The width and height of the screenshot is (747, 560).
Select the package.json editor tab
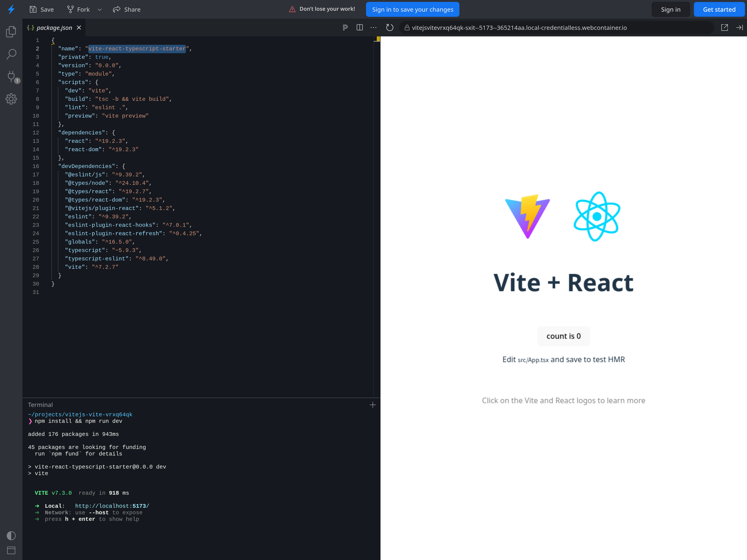[x=54, y=28]
